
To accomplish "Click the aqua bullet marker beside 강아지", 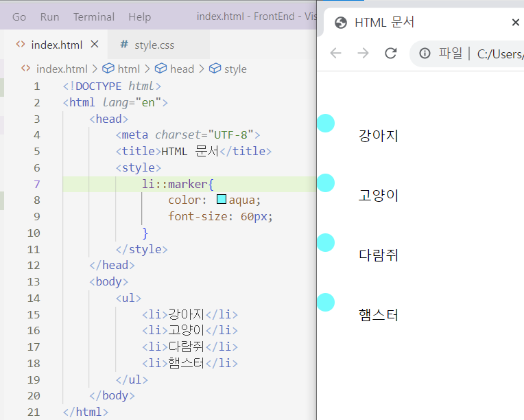I will pos(326,123).
